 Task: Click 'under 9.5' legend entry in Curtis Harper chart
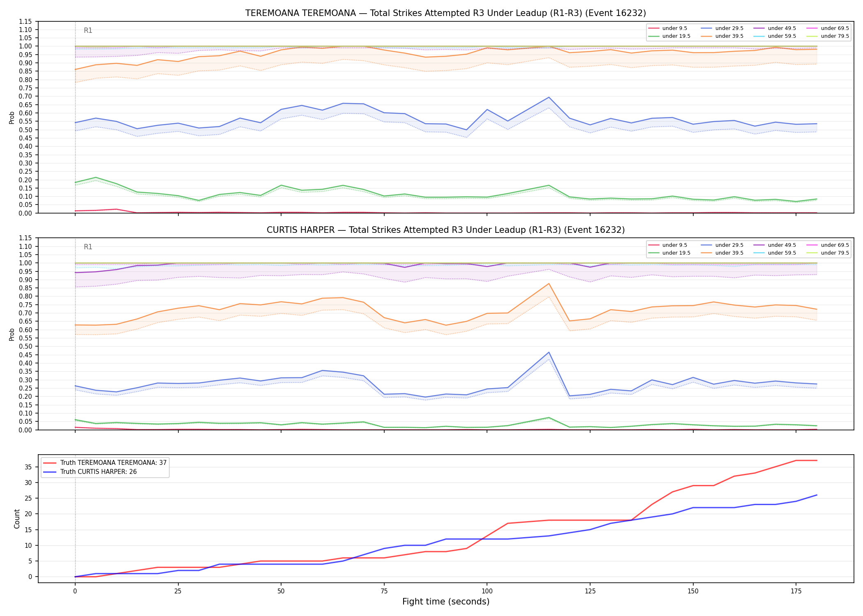pyautogui.click(x=668, y=245)
